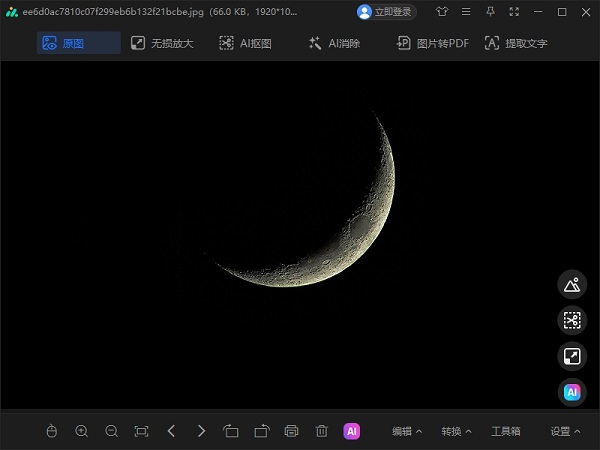Click the purple AI button in bottom toolbar

tap(352, 431)
